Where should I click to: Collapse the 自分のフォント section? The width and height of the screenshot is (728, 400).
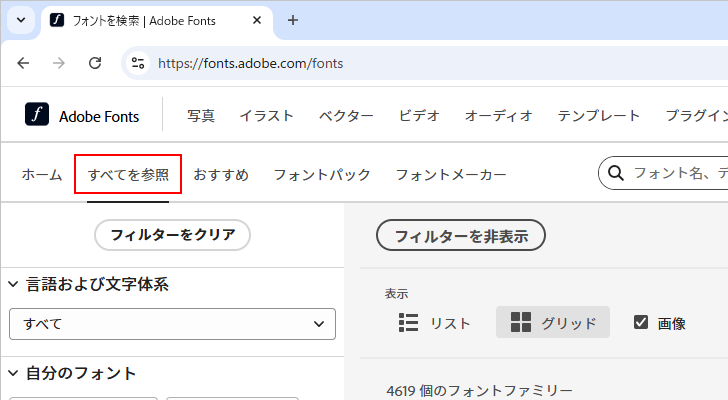(x=13, y=373)
